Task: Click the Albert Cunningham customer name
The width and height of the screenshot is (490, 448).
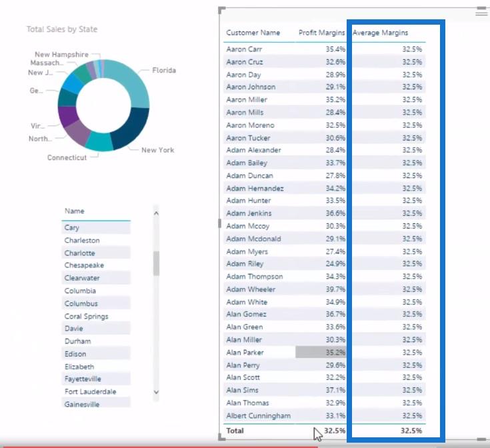Action: point(258,416)
